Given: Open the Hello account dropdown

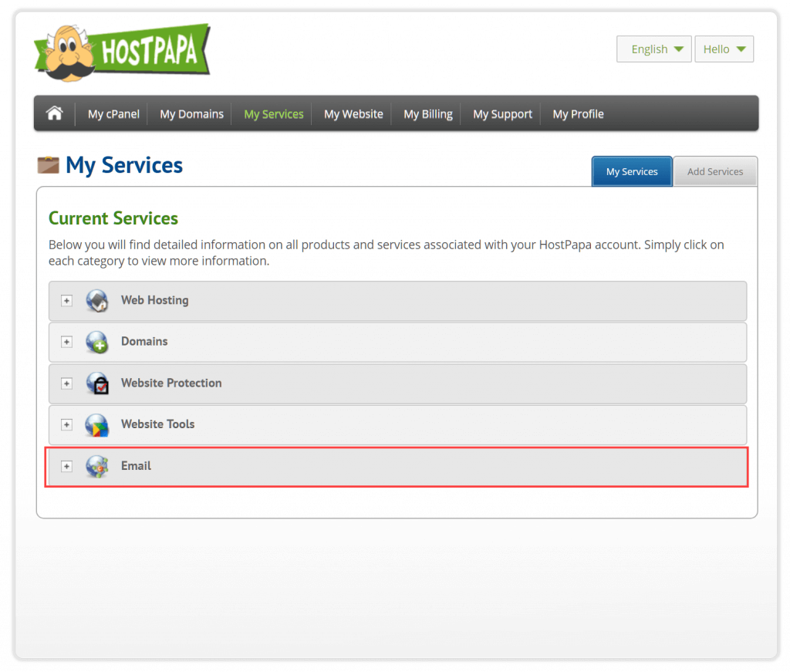Looking at the screenshot, I should pyautogui.click(x=724, y=49).
